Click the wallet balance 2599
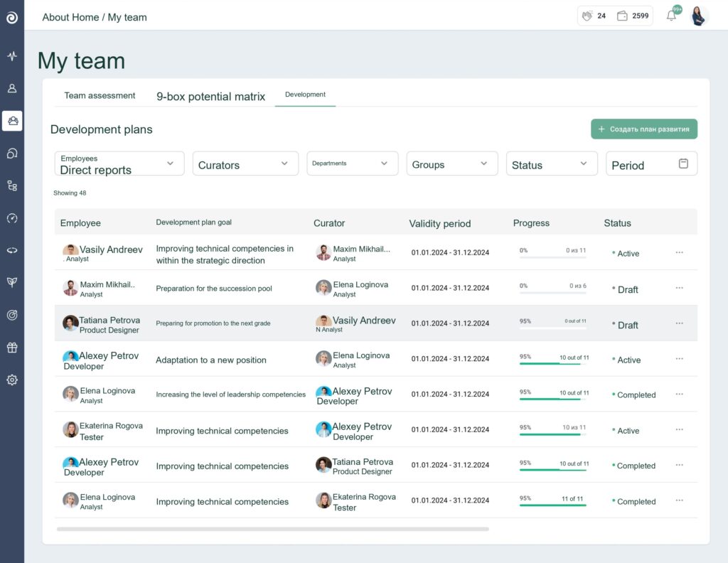This screenshot has width=728, height=563. coord(632,16)
